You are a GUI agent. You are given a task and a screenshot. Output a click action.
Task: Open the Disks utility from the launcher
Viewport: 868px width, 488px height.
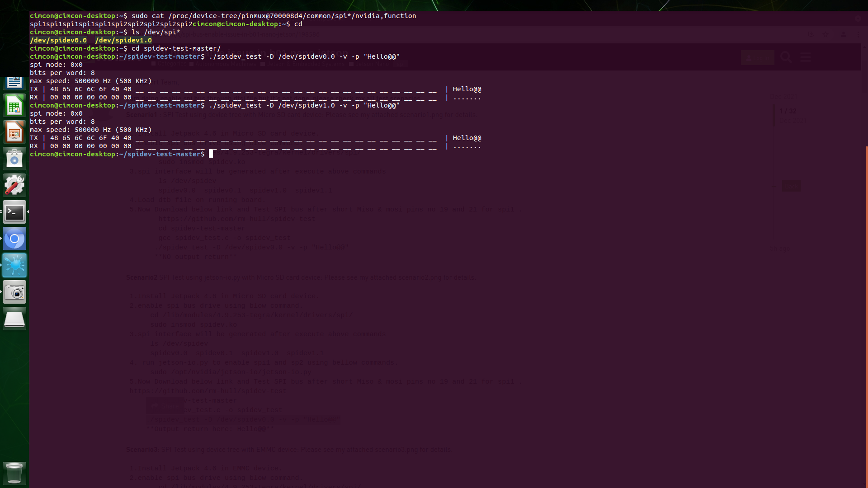[14, 318]
